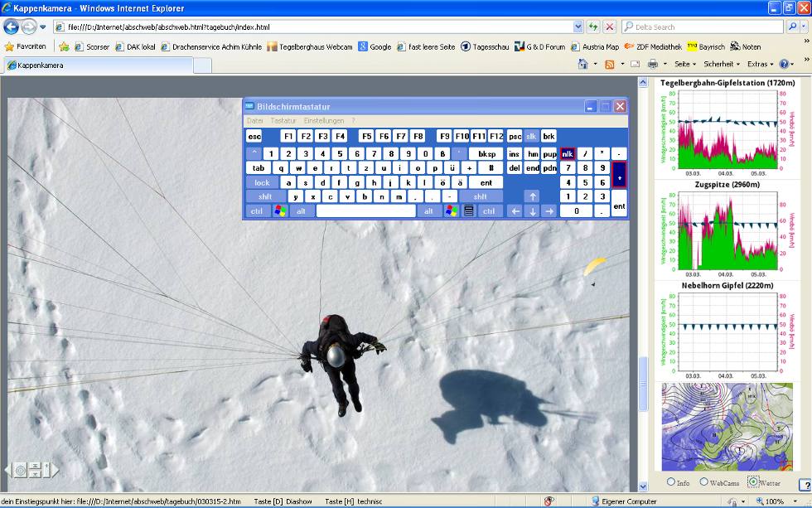Click the read mail envelope icon
This screenshot has height=508, width=812.
[635, 64]
